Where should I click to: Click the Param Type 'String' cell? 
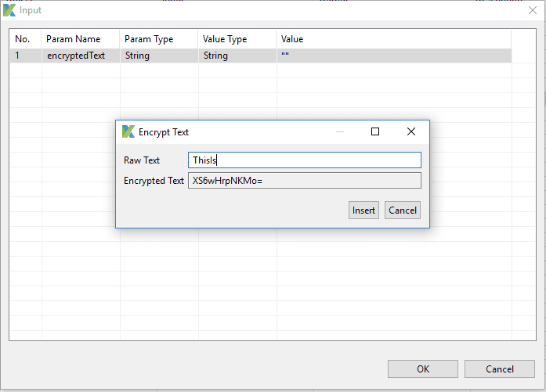pos(159,56)
